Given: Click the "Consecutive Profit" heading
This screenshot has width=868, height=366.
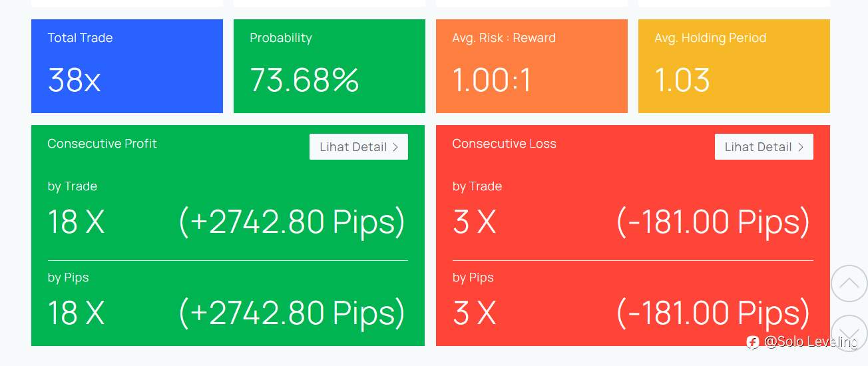Looking at the screenshot, I should click(102, 144).
